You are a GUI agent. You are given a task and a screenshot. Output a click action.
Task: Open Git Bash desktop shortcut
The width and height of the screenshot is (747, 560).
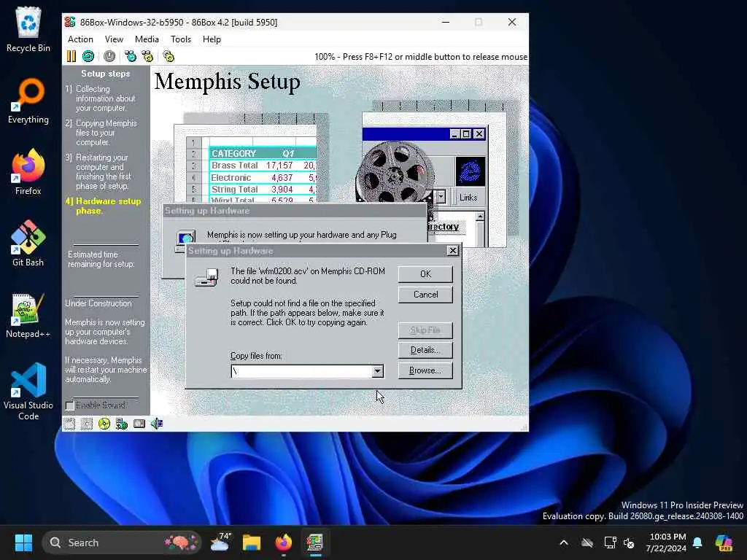28,244
